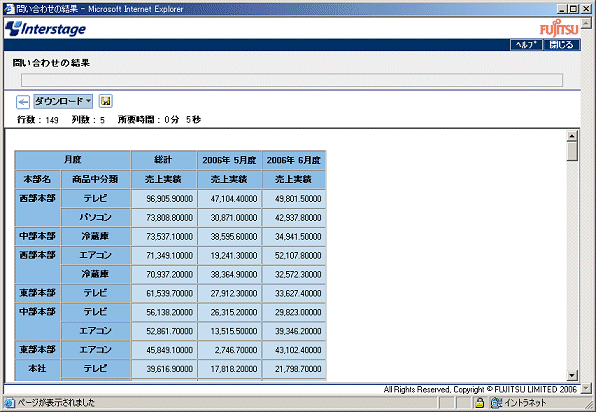This screenshot has height=412, width=596.
Task: Click the vertical scrollbar thumb in results pane
Action: coord(572,151)
